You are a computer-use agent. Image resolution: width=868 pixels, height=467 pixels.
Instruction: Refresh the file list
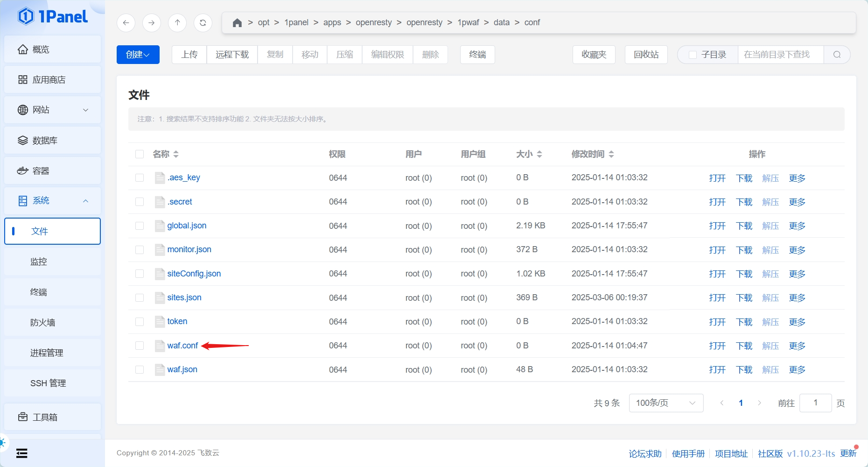click(x=203, y=22)
